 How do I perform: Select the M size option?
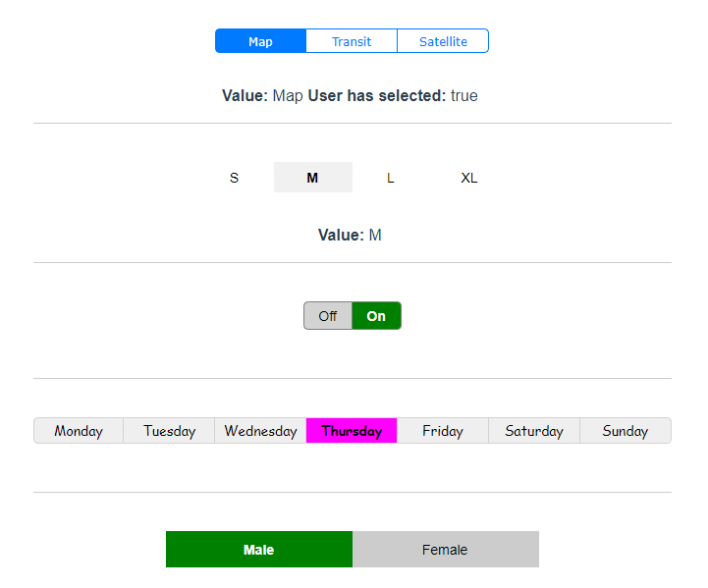312,178
